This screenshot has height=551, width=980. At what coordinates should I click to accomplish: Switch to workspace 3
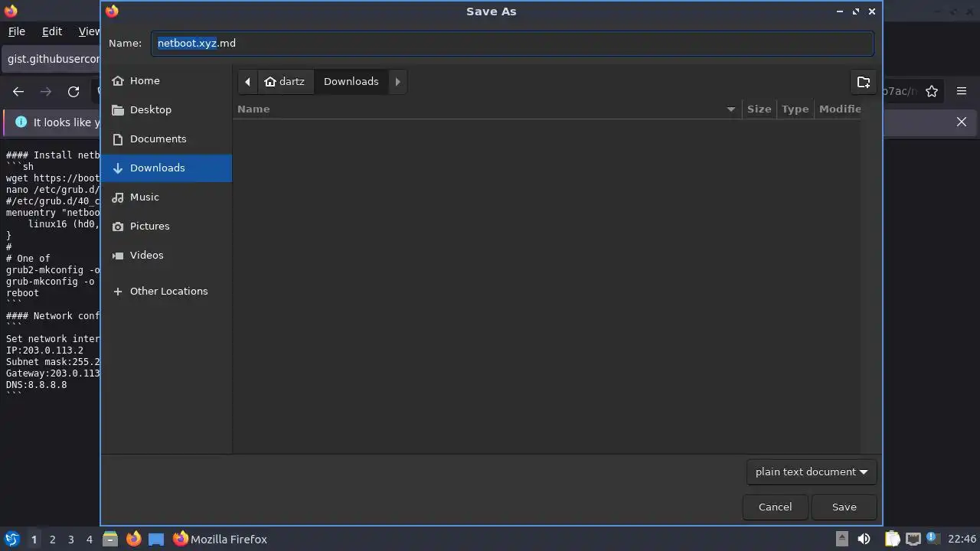click(70, 539)
